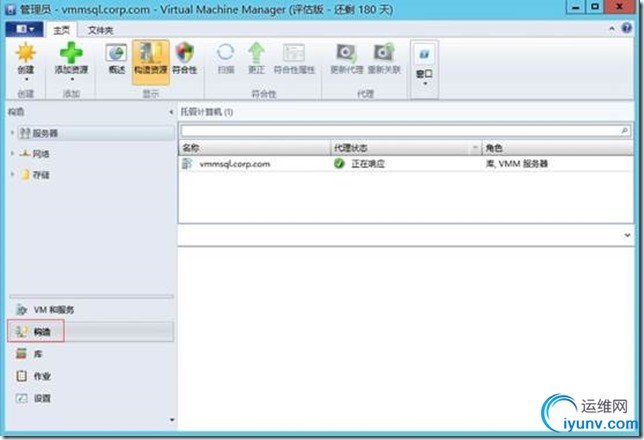644x440 pixels.
Task: Switch to the Folder (文件夹) tab
Action: (100, 30)
